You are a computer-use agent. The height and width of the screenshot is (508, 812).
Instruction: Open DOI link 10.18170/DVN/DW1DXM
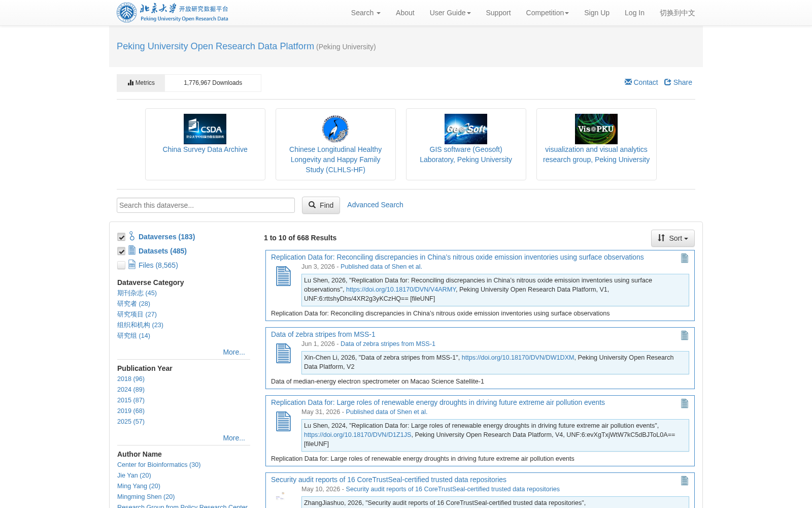click(x=518, y=358)
